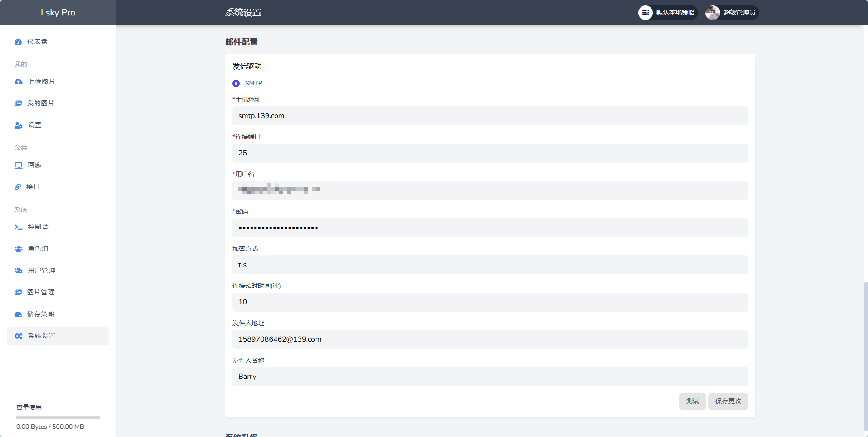
Task: Open 我的图片 in sidebar
Action: click(x=58, y=104)
